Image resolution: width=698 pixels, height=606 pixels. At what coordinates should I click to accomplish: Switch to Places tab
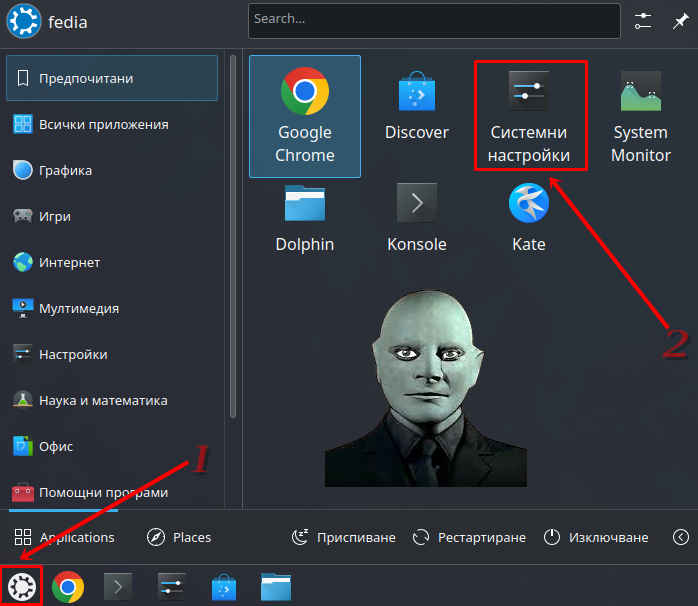click(179, 537)
